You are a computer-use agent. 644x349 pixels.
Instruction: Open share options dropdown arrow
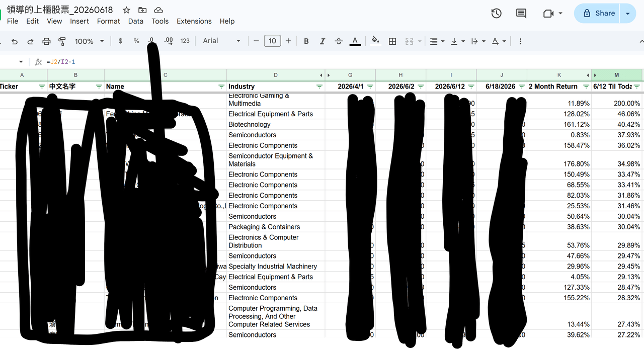[x=628, y=14]
